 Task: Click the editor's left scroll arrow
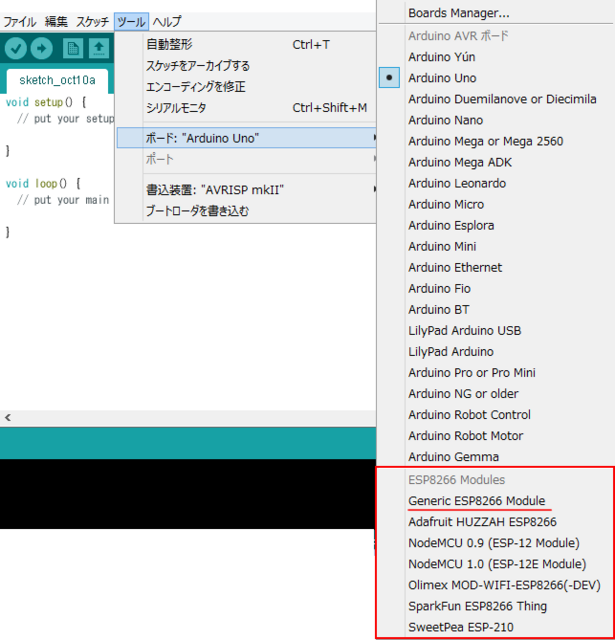pos(8,418)
